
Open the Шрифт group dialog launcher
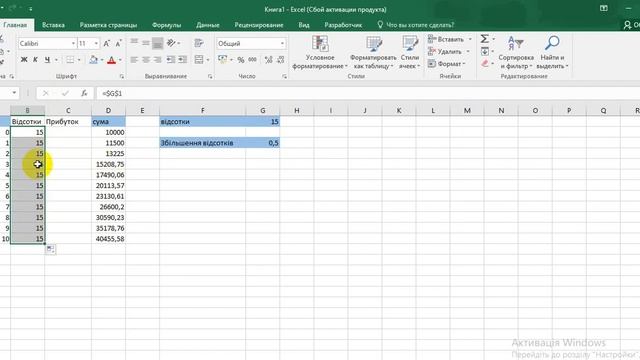(x=122, y=76)
